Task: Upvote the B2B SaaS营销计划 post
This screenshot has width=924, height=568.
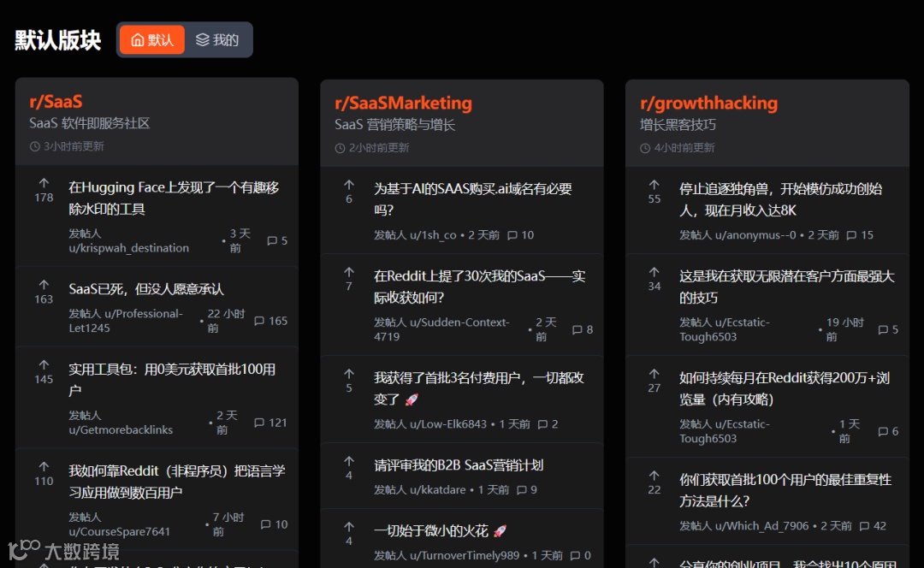Action: click(349, 461)
